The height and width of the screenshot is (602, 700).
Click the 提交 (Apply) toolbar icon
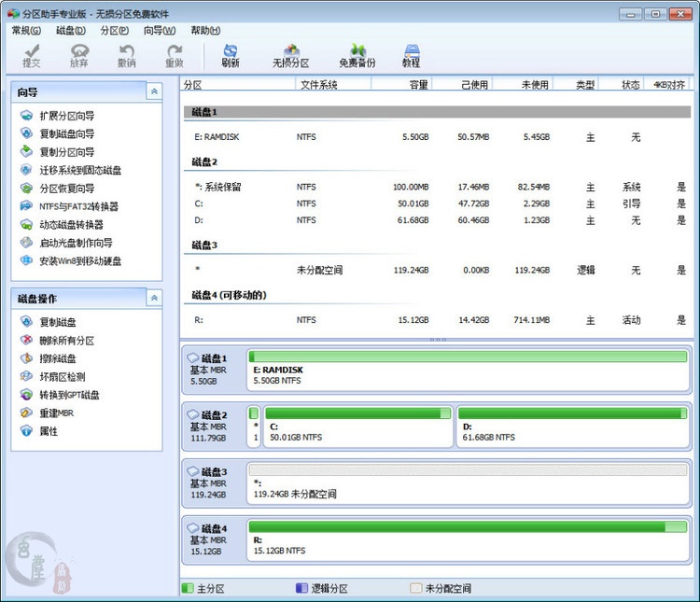[32, 55]
